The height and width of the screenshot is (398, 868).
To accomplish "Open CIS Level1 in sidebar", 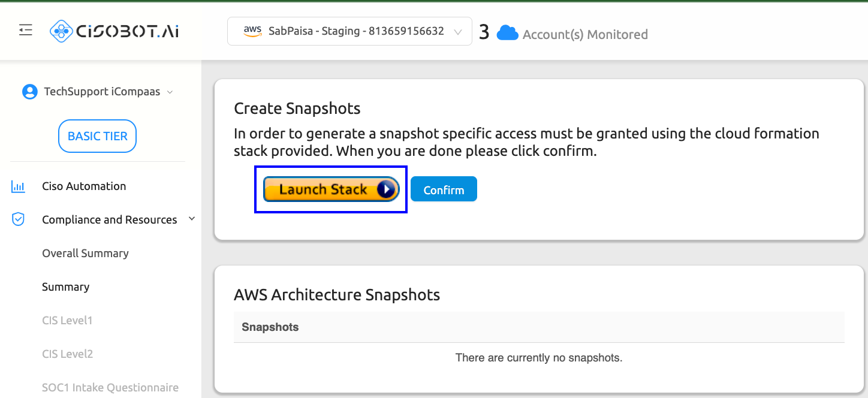I will 67,320.
